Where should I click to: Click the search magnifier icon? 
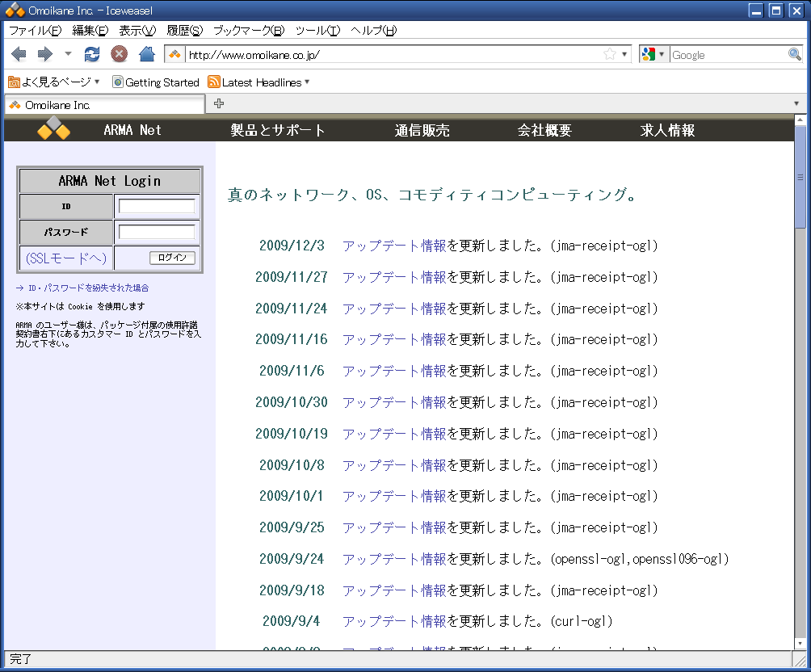coord(795,54)
